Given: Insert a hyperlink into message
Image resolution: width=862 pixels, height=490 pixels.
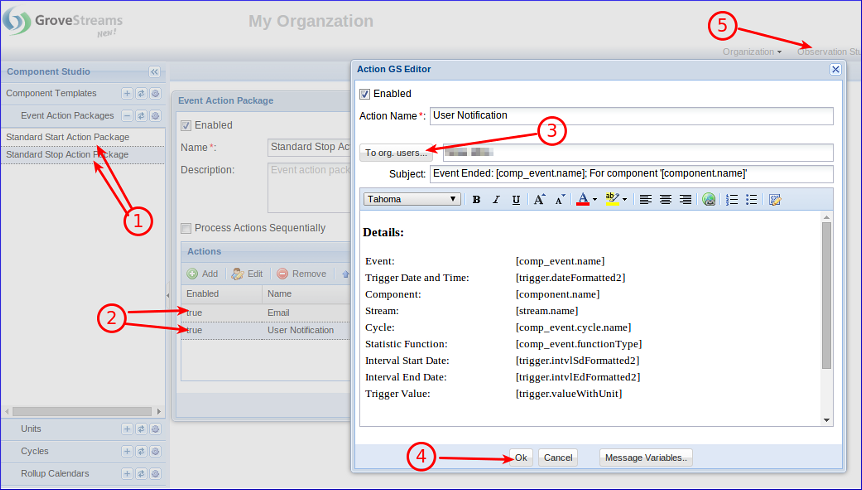Looking at the screenshot, I should tap(709, 199).
